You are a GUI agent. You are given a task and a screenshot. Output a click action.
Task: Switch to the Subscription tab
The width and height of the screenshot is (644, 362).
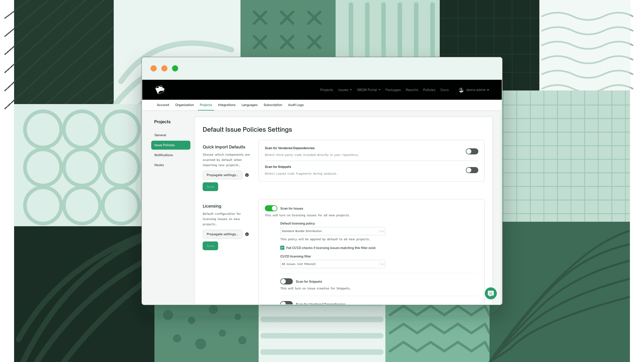(x=273, y=105)
